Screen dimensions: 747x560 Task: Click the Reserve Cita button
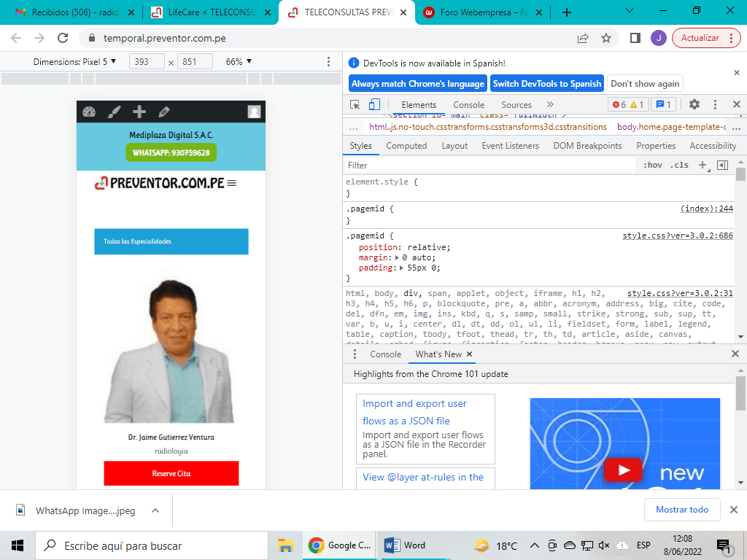tap(171, 473)
